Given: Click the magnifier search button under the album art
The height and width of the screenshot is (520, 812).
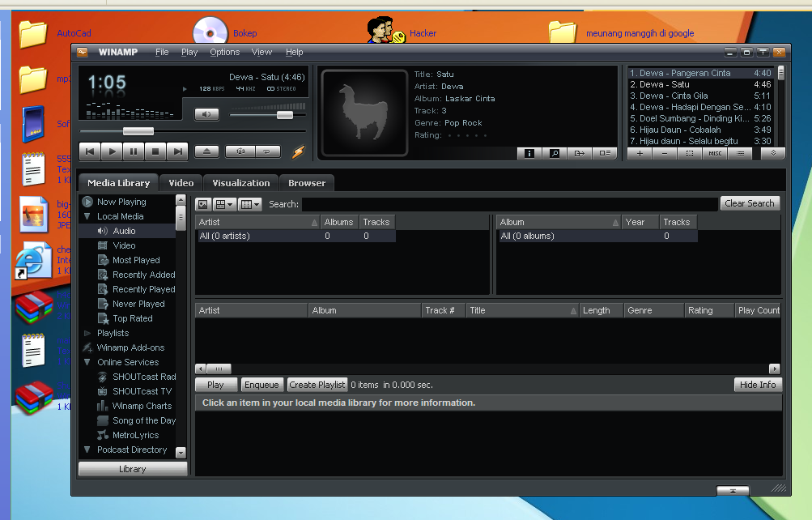Looking at the screenshot, I should 554,153.
